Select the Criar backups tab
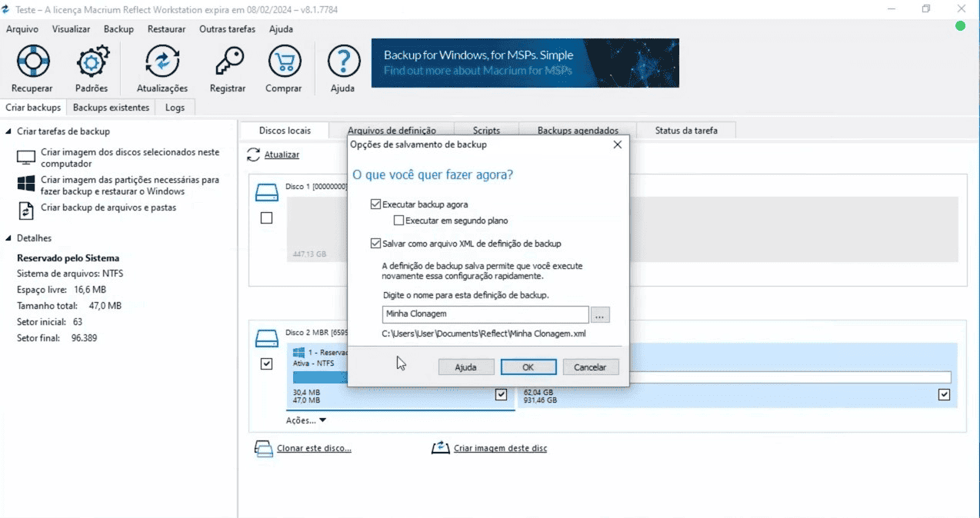 tap(33, 108)
